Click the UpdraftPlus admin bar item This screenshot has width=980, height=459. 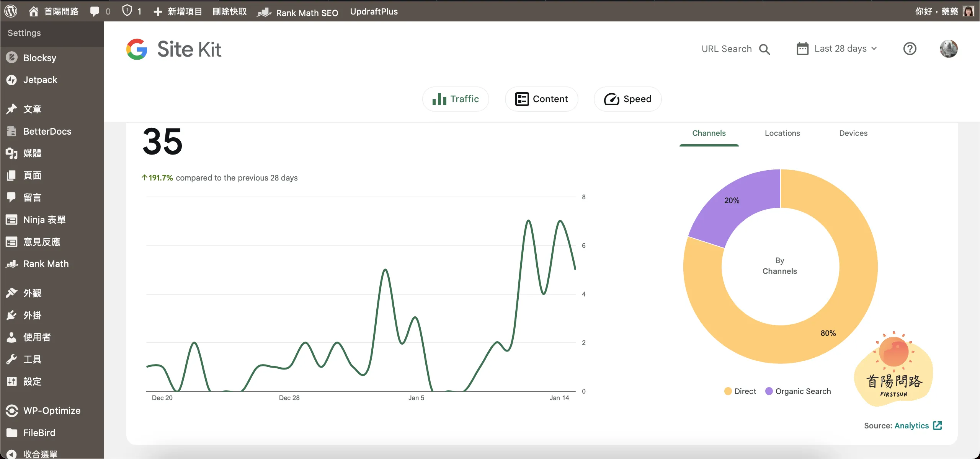coord(374,11)
